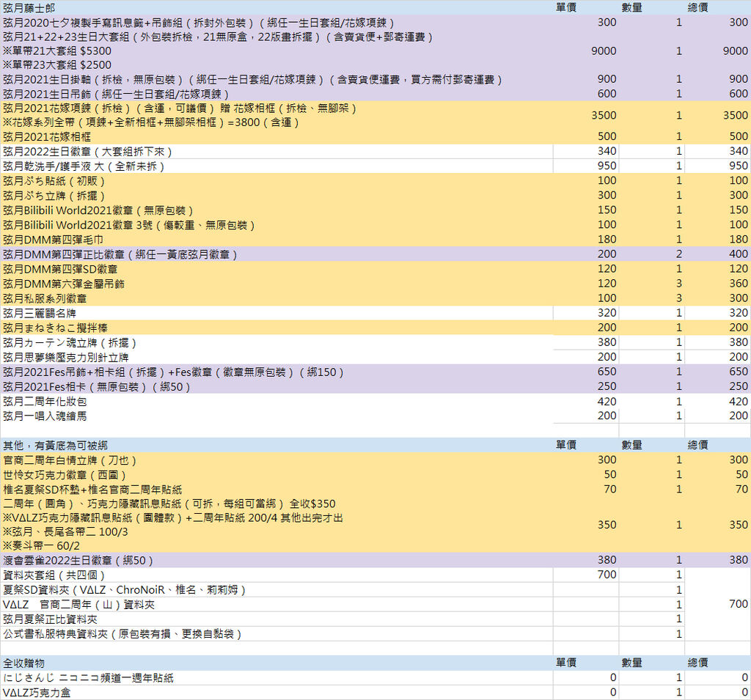Click the line ending "全收$350"
This screenshot has height=700, width=751.
point(169,504)
